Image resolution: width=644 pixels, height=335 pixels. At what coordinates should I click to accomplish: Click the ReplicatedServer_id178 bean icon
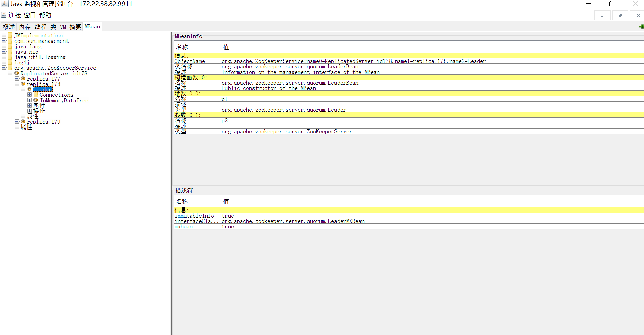click(x=17, y=73)
